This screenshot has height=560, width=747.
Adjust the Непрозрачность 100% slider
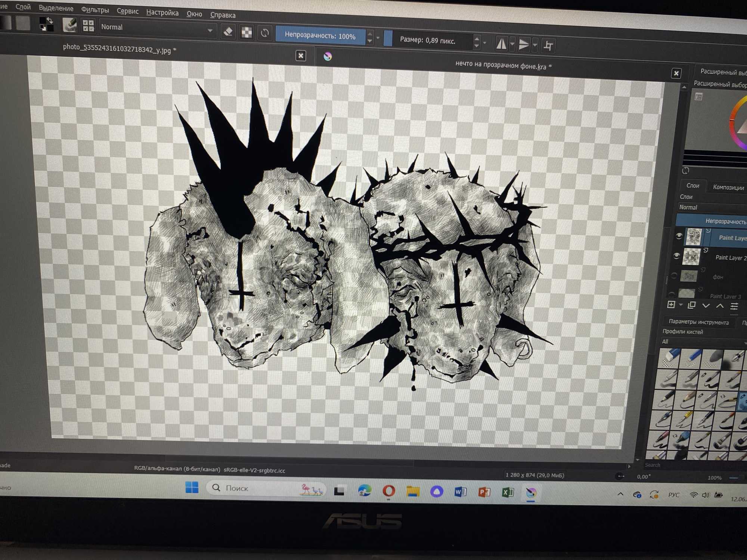[x=320, y=36]
